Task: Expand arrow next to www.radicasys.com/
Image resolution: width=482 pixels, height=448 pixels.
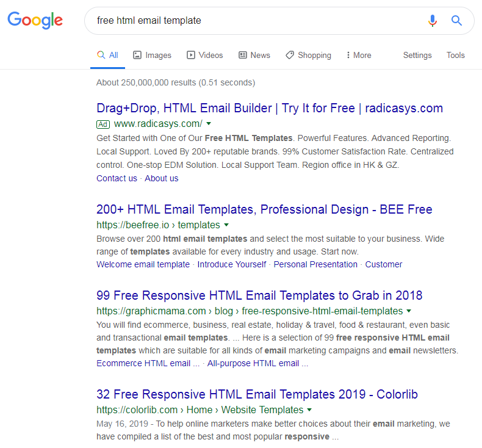Action: pyautogui.click(x=209, y=124)
